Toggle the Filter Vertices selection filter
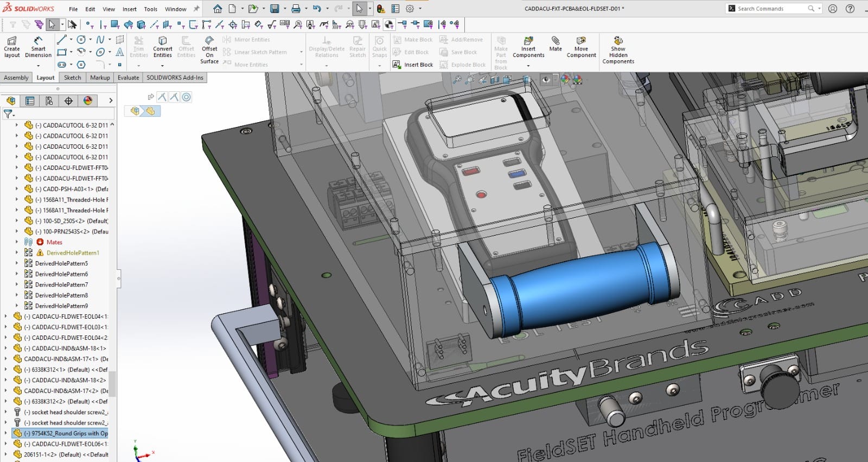 pos(90,24)
